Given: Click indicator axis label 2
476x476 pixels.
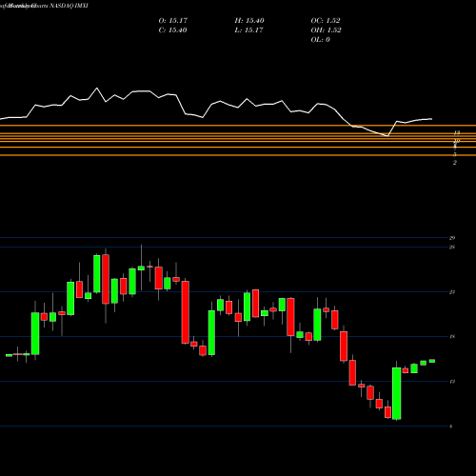Looking at the screenshot, I should (455, 163).
